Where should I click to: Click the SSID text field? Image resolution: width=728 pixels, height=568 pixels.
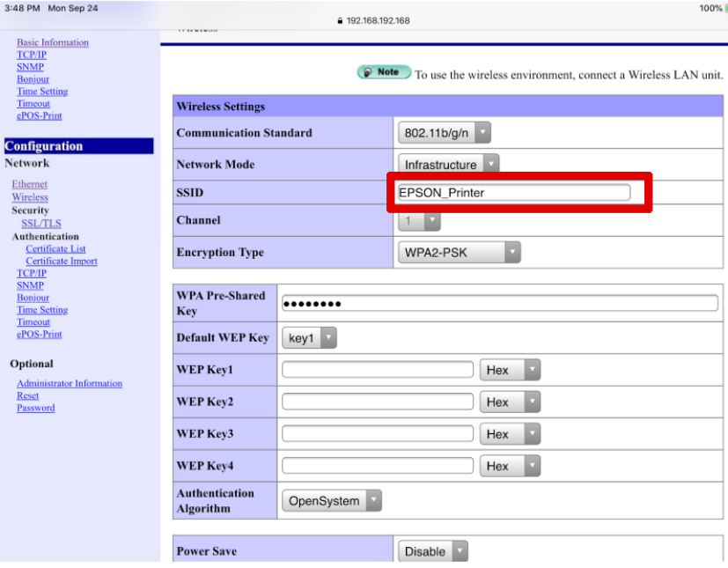pos(514,193)
